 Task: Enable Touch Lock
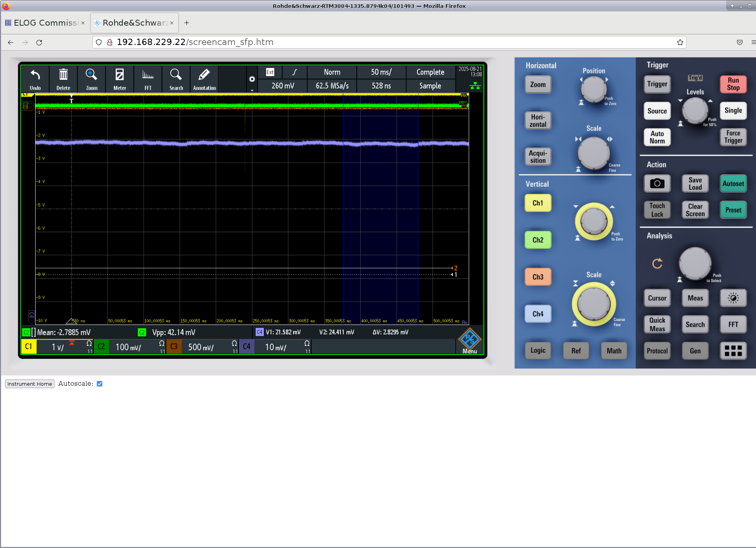[657, 210]
